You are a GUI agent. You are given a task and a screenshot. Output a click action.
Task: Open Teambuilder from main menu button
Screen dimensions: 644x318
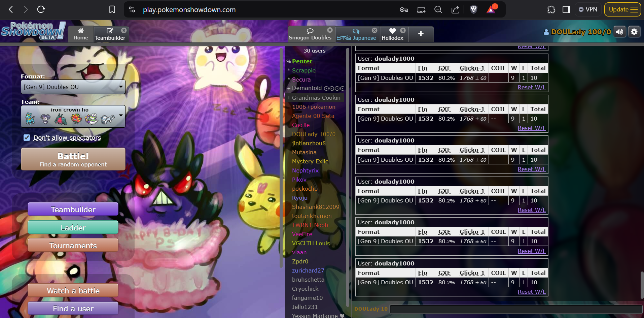[x=73, y=209]
